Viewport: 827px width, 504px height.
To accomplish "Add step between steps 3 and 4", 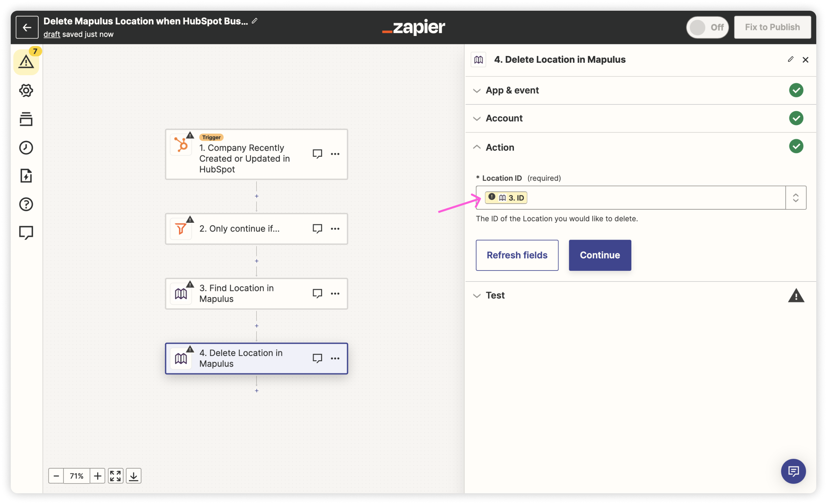I will (x=257, y=326).
